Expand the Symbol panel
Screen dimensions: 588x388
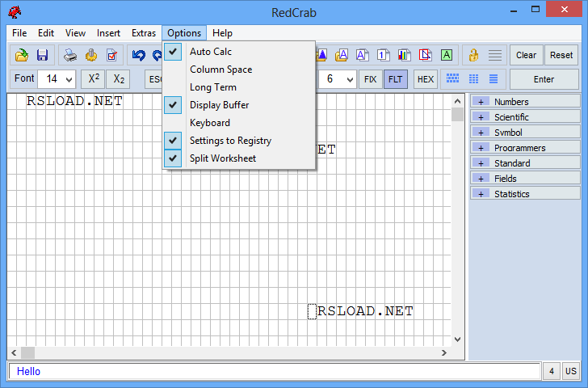click(525, 133)
